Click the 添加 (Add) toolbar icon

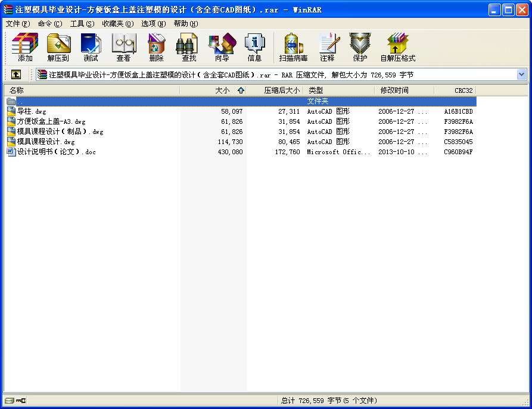pyautogui.click(x=25, y=48)
